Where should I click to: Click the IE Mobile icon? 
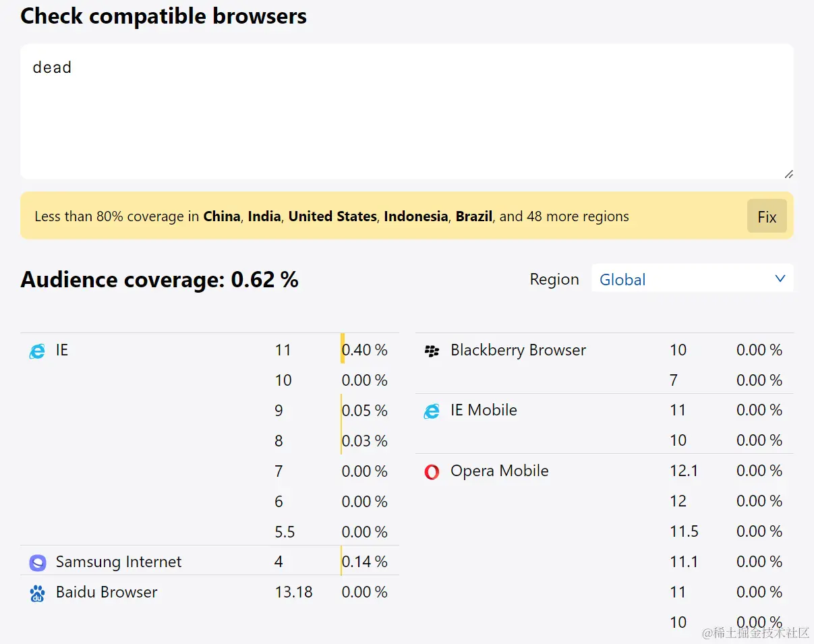coord(432,411)
